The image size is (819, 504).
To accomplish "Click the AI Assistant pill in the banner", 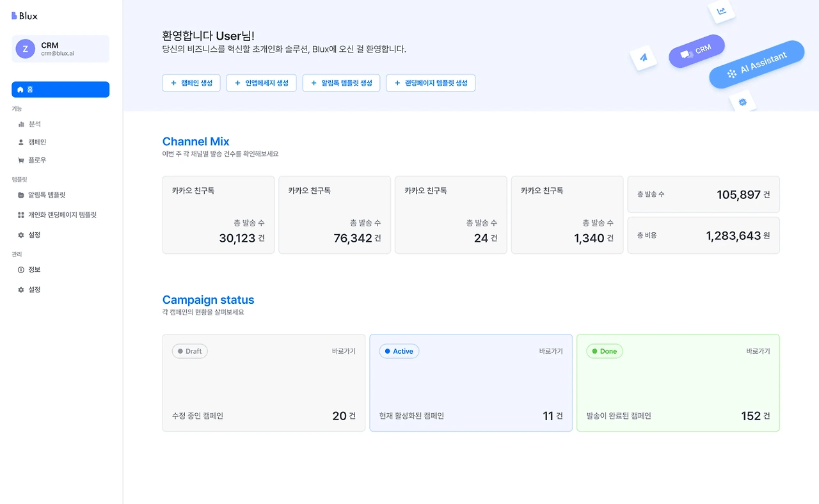I will [756, 65].
